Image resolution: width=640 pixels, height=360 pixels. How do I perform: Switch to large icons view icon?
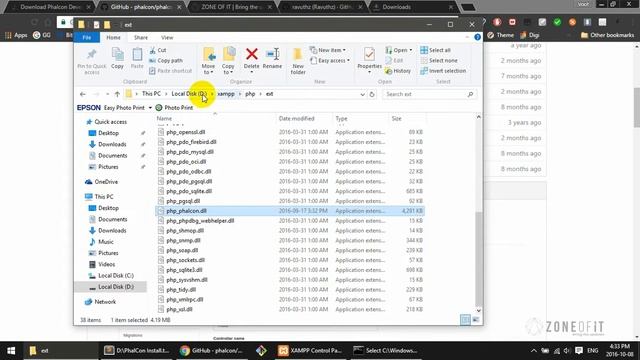click(476, 320)
